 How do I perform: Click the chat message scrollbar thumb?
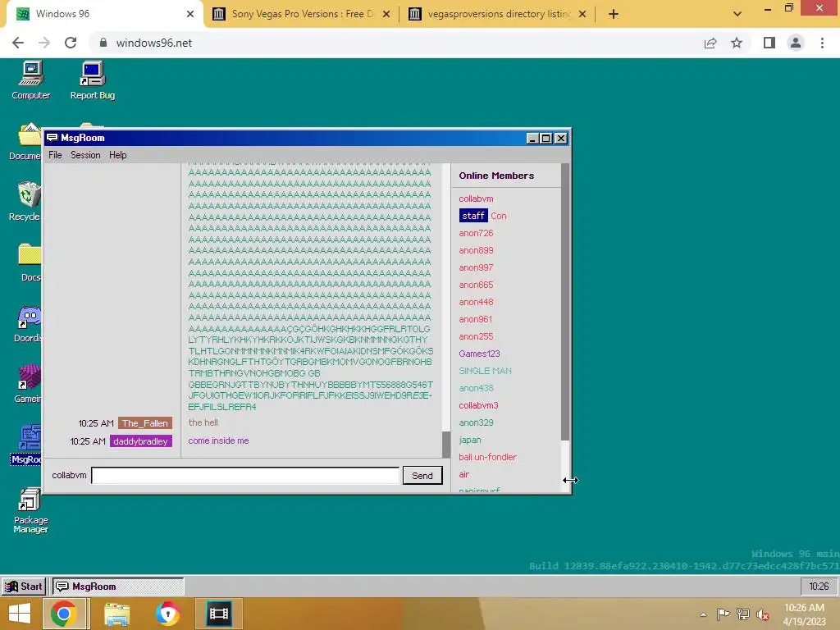click(446, 444)
